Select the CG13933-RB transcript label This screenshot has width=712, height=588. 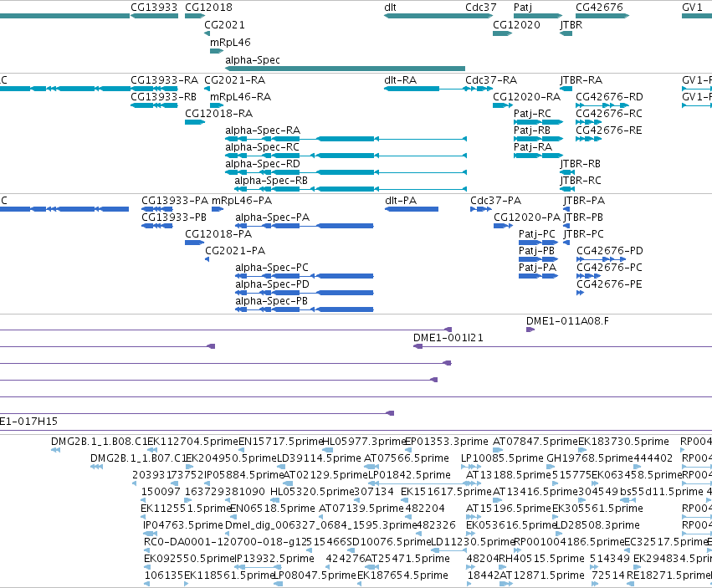click(x=163, y=97)
